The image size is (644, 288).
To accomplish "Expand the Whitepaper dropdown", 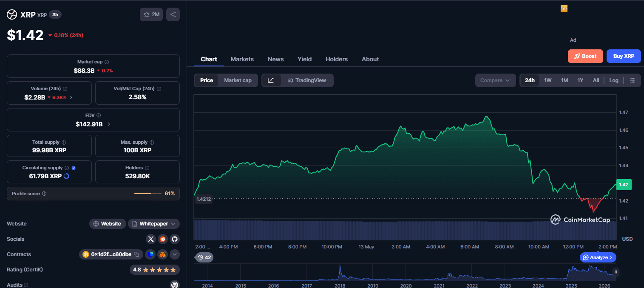I will tap(154, 224).
